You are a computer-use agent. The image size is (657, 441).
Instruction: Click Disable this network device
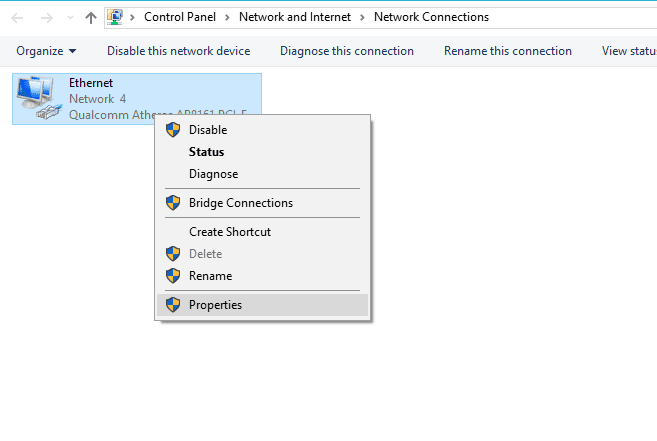coord(178,51)
